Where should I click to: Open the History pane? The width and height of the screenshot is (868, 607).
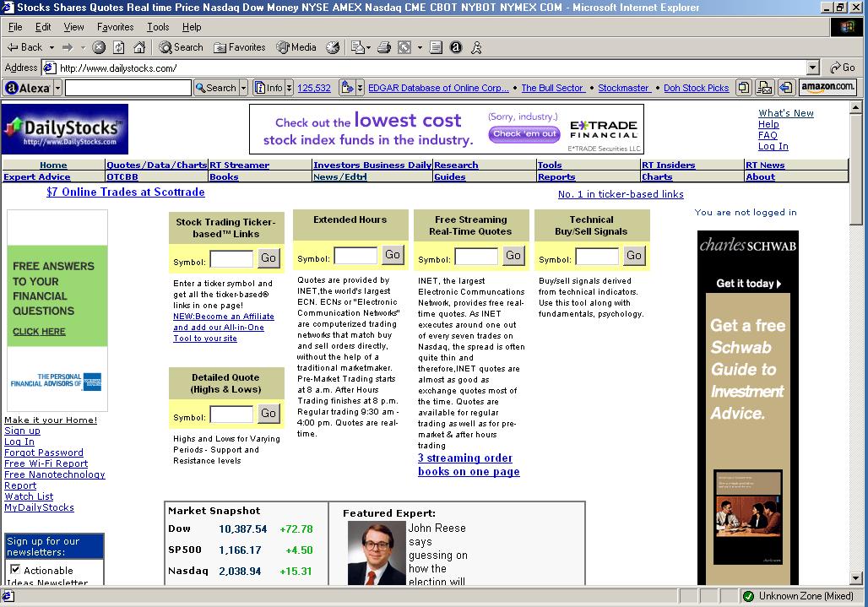tap(333, 47)
